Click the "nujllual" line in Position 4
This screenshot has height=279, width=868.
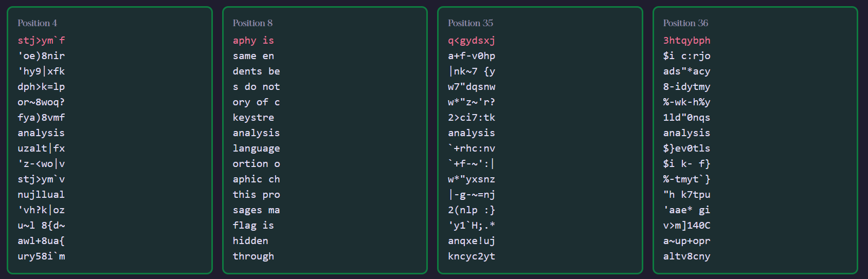point(41,195)
